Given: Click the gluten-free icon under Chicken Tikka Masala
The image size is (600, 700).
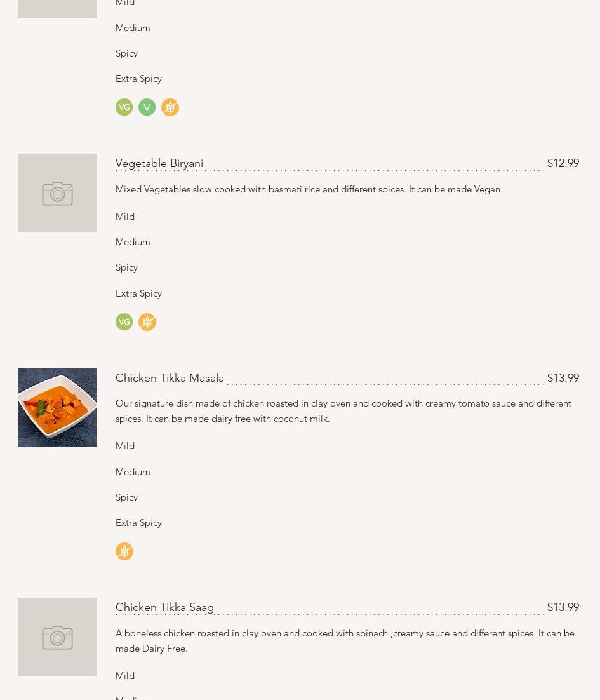Looking at the screenshot, I should (x=124, y=551).
